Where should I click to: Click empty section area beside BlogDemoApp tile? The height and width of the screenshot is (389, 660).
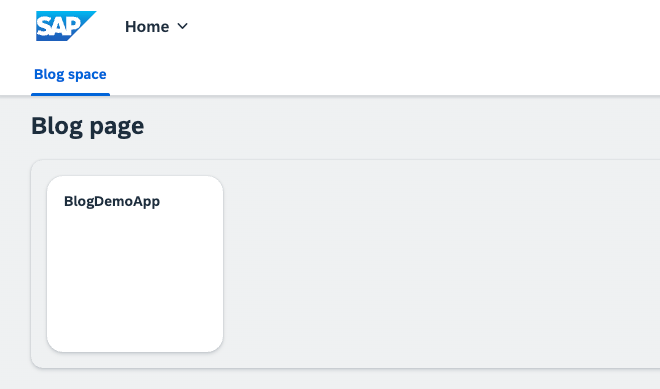click(x=438, y=264)
